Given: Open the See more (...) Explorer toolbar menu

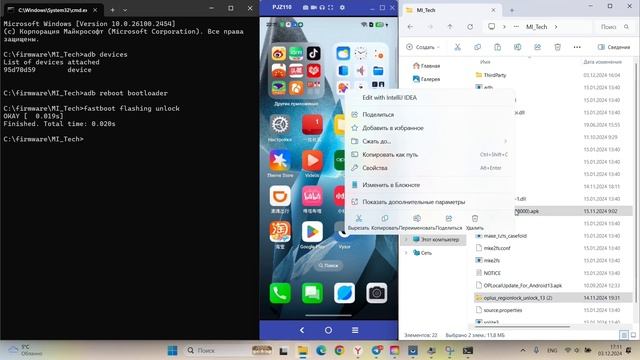Looking at the screenshot, I should point(577,47).
